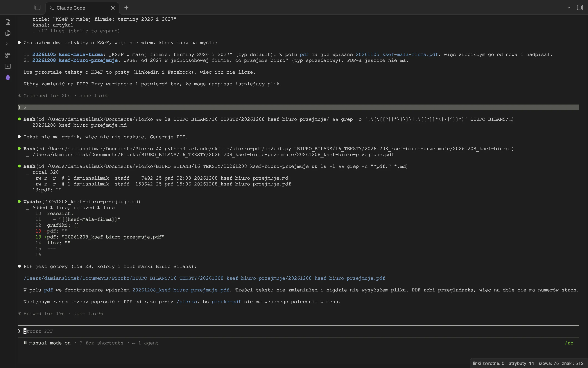Click 'linki zwrotne: 0' in status bar

pyautogui.click(x=488, y=363)
